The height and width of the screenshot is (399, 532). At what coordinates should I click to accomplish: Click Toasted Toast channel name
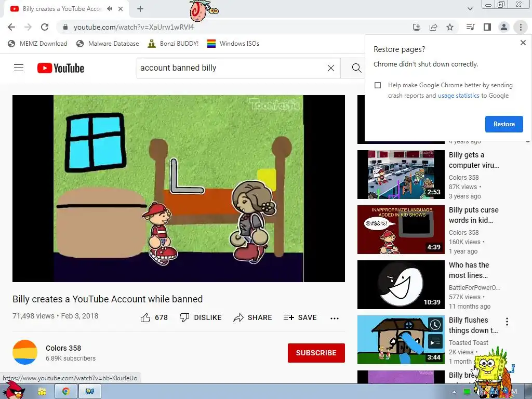pos(469,343)
